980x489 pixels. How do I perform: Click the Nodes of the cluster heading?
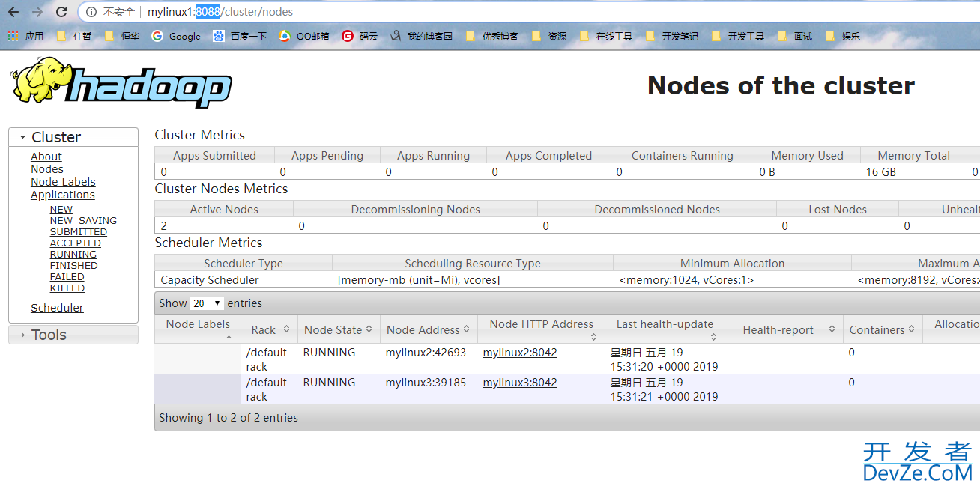(x=781, y=85)
